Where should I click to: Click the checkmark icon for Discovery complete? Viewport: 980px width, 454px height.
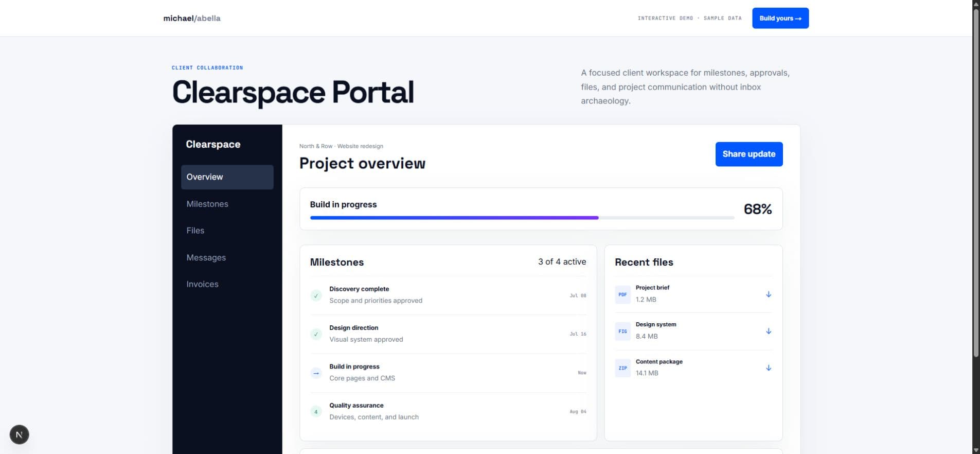(316, 295)
